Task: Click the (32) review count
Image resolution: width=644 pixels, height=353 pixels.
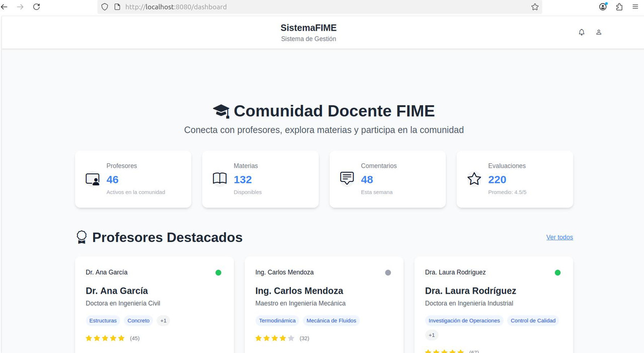Action: 304,338
